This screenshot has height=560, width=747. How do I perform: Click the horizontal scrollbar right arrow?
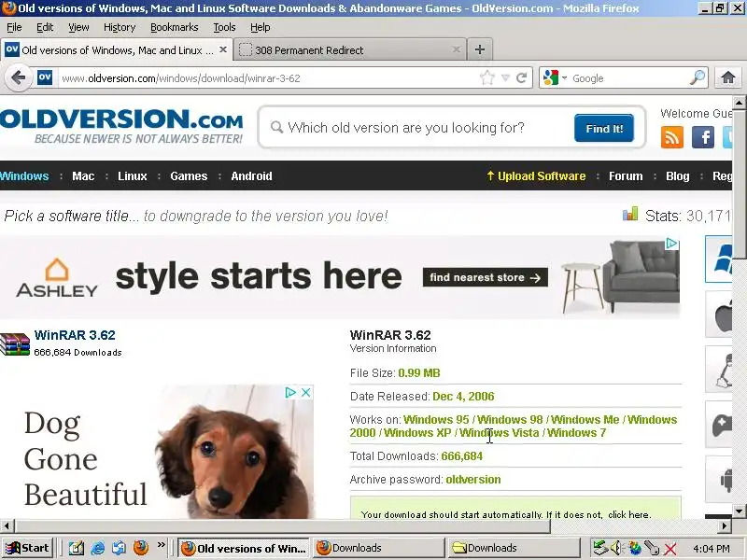pyautogui.click(x=725, y=526)
